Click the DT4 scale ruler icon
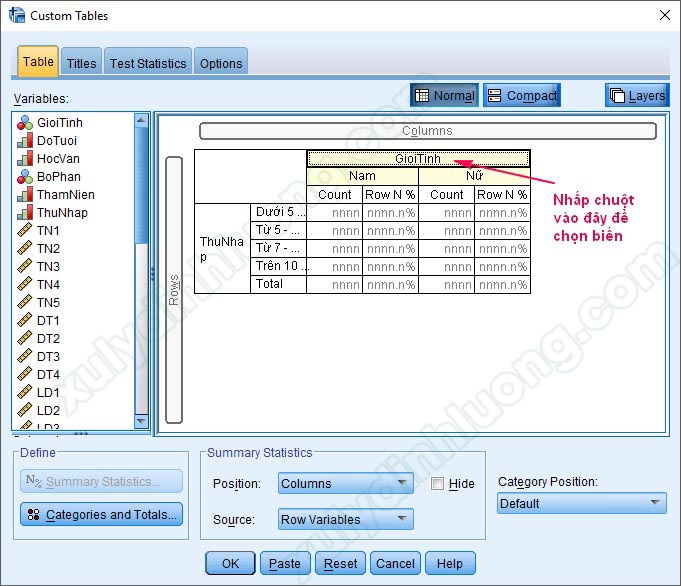This screenshot has width=681, height=586. pyautogui.click(x=25, y=374)
